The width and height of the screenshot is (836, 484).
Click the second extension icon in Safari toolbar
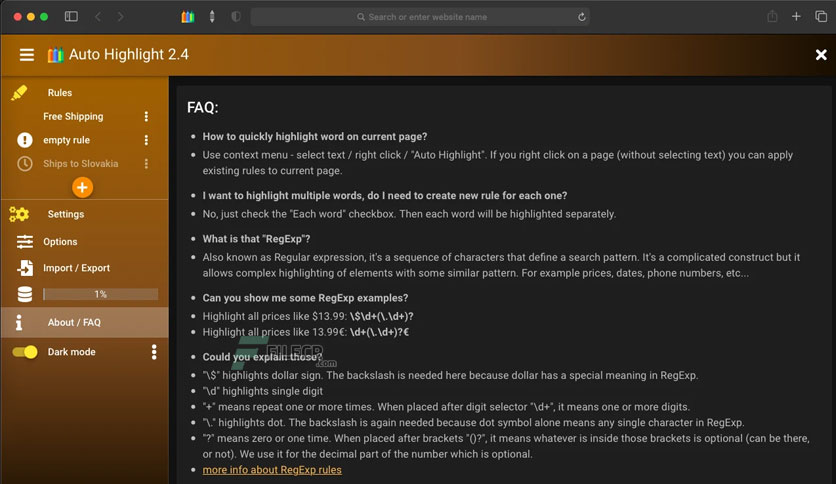(212, 17)
